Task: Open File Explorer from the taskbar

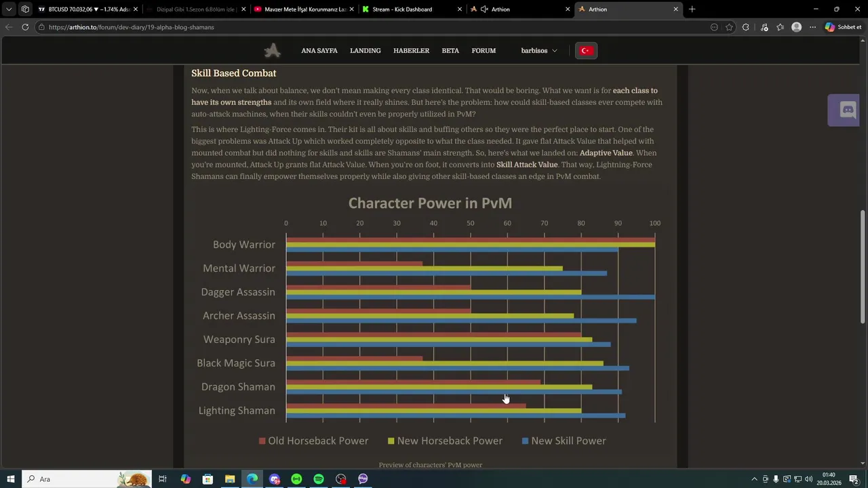Action: pyautogui.click(x=230, y=479)
